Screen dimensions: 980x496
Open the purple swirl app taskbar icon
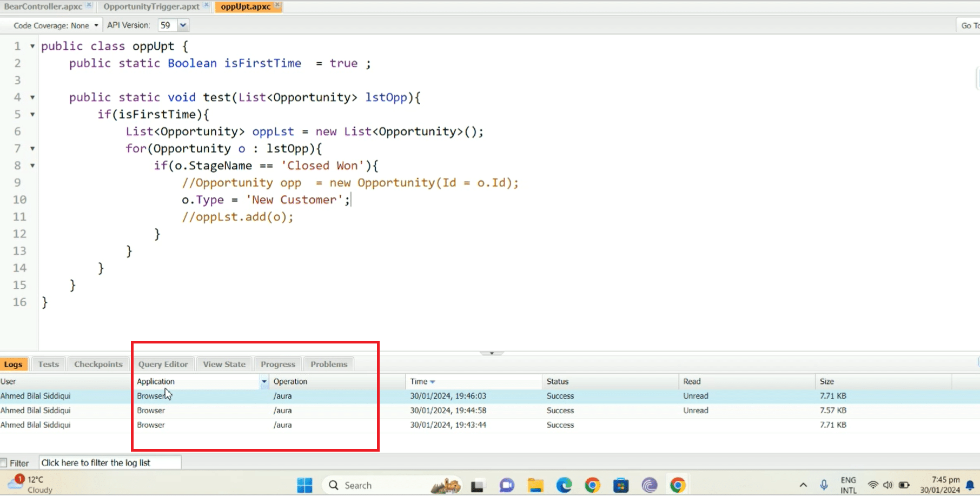pyautogui.click(x=650, y=485)
